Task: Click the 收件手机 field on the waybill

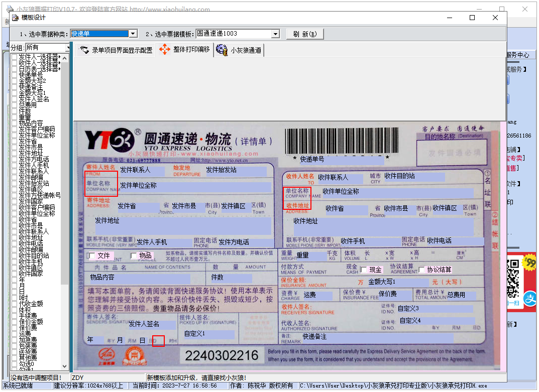Action: (371, 241)
